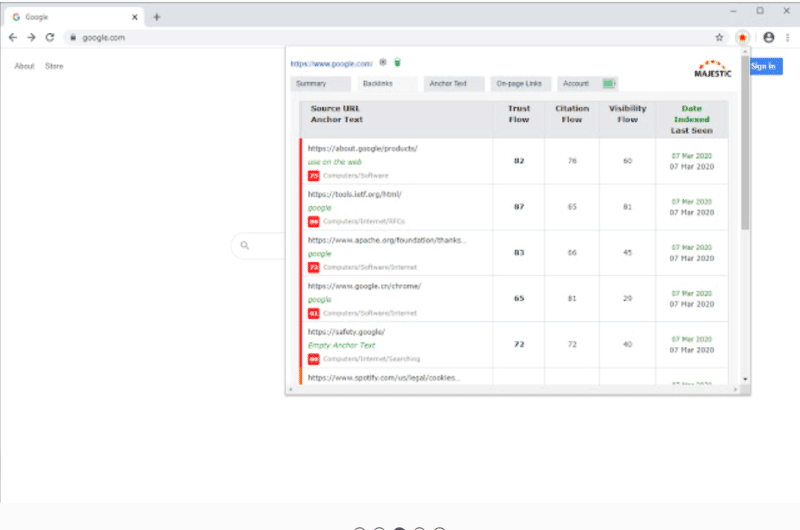800x530 pixels.
Task: Click the Citation Flow column header
Action: (x=572, y=114)
